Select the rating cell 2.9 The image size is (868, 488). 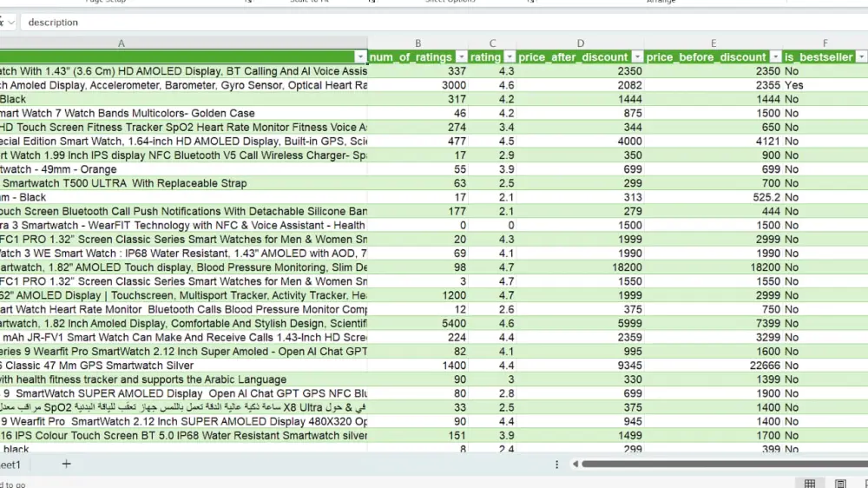click(x=492, y=155)
